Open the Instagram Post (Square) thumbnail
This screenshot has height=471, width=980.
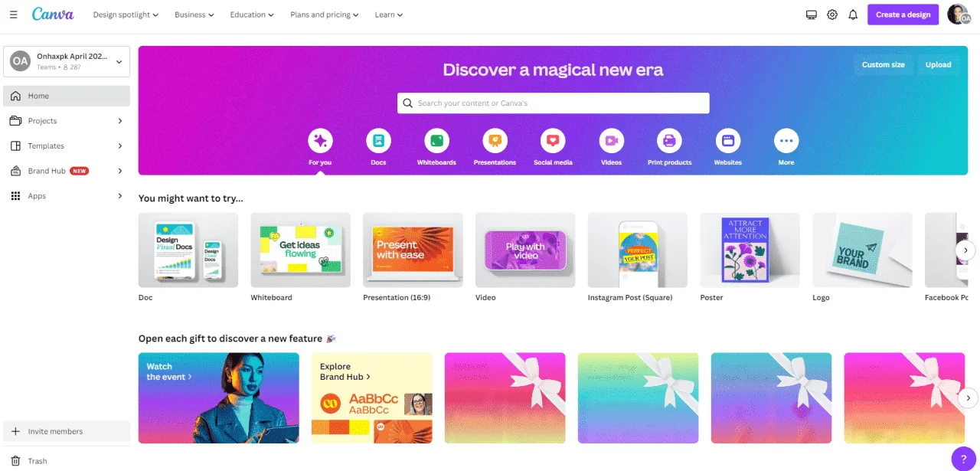(638, 250)
